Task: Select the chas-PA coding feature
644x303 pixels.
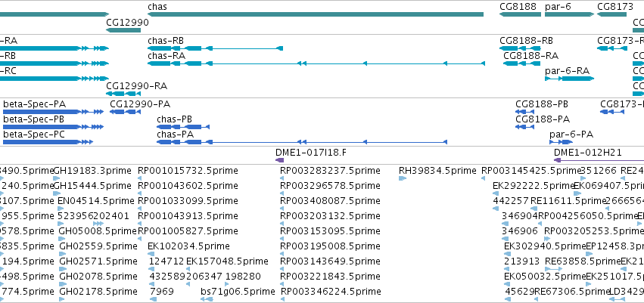Action: [302, 142]
